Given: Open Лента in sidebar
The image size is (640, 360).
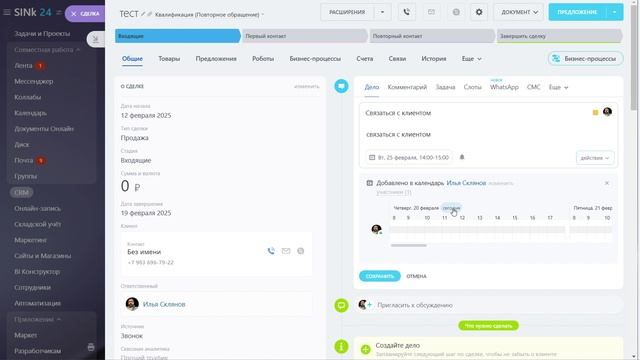Looking at the screenshot, I should coord(23,66).
